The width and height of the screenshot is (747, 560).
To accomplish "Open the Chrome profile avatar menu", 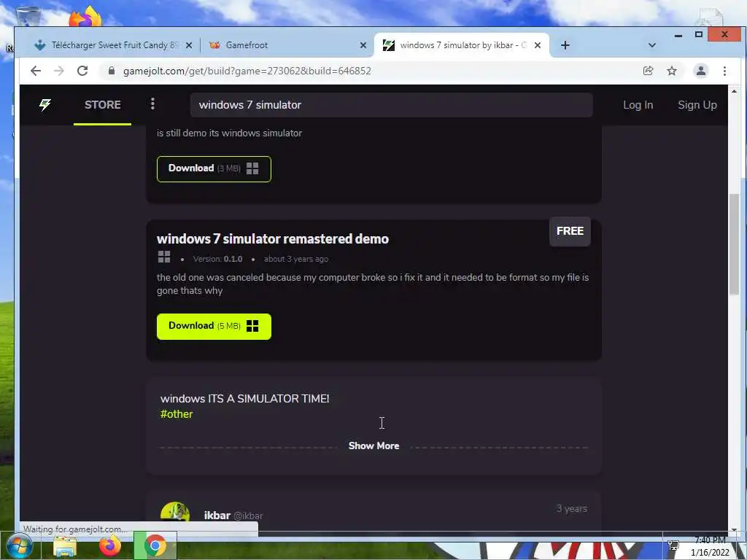I will tap(701, 71).
